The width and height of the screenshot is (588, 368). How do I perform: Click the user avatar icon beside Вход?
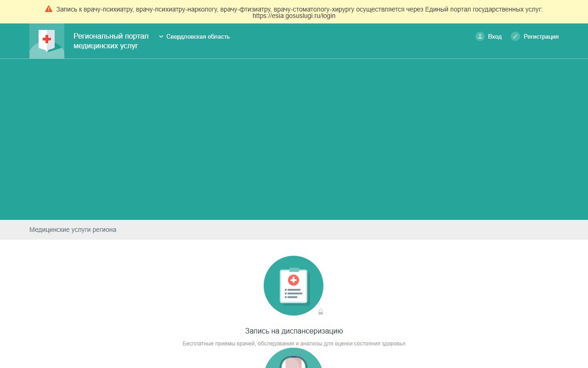point(480,36)
